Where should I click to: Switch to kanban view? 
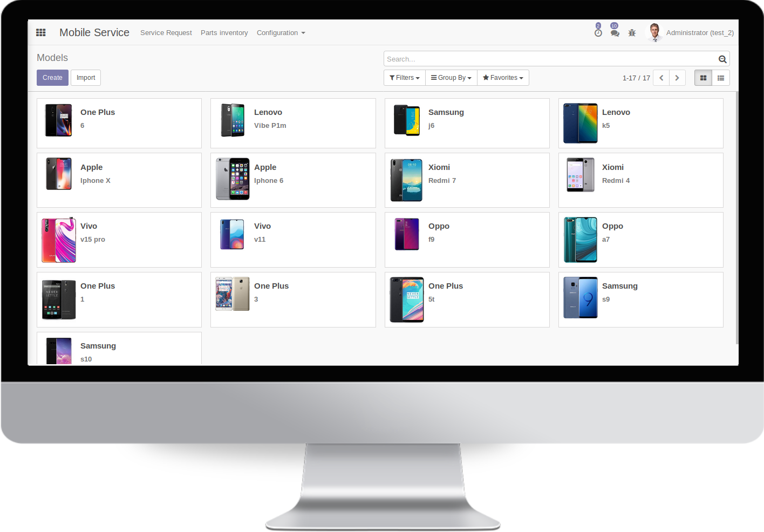[x=703, y=78]
